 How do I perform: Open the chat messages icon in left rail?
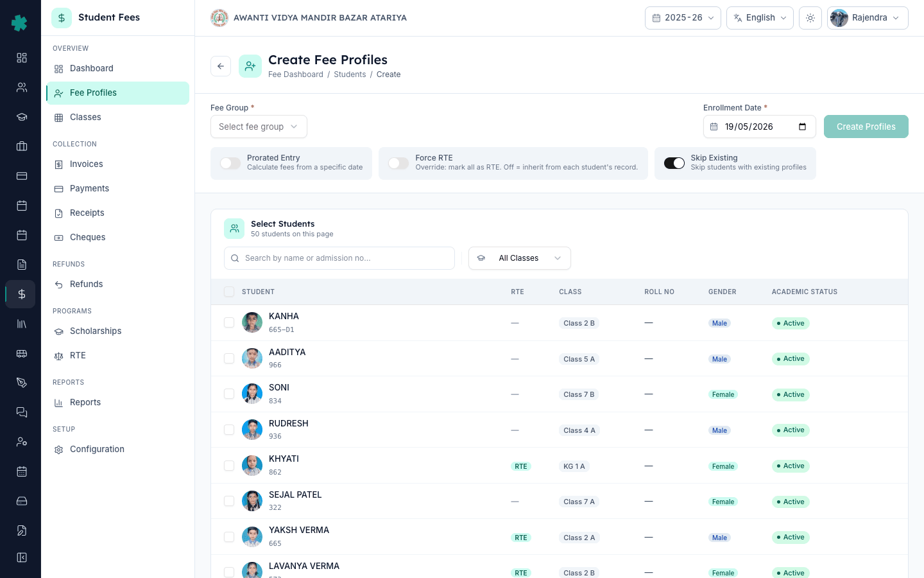21,412
